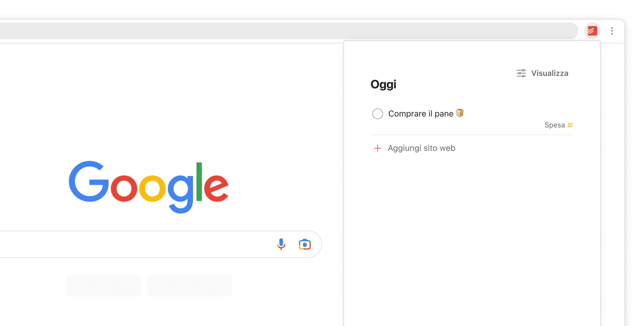The height and width of the screenshot is (326, 644).
Task: Open Google Lens camera search
Action: click(x=305, y=244)
